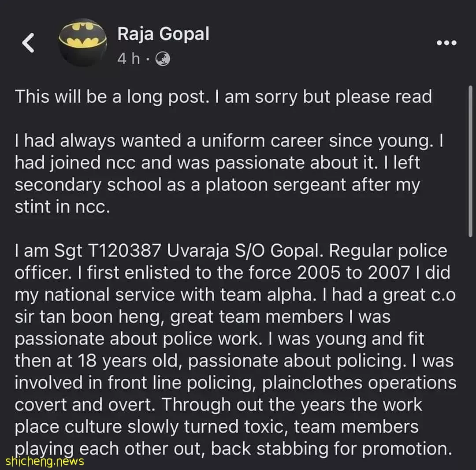476x470 pixels.
Task: Click the "covert and overt" text line
Action: point(85,405)
